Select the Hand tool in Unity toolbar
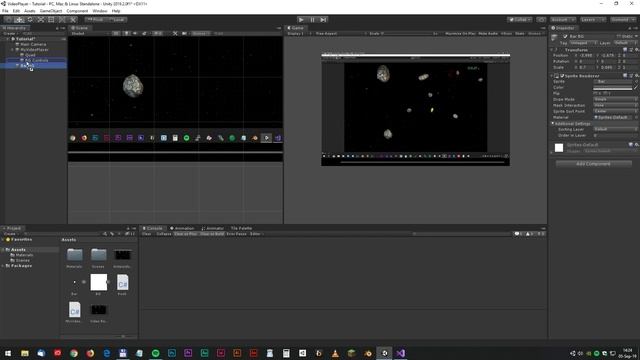Image resolution: width=640 pixels, height=360 pixels. point(9,20)
